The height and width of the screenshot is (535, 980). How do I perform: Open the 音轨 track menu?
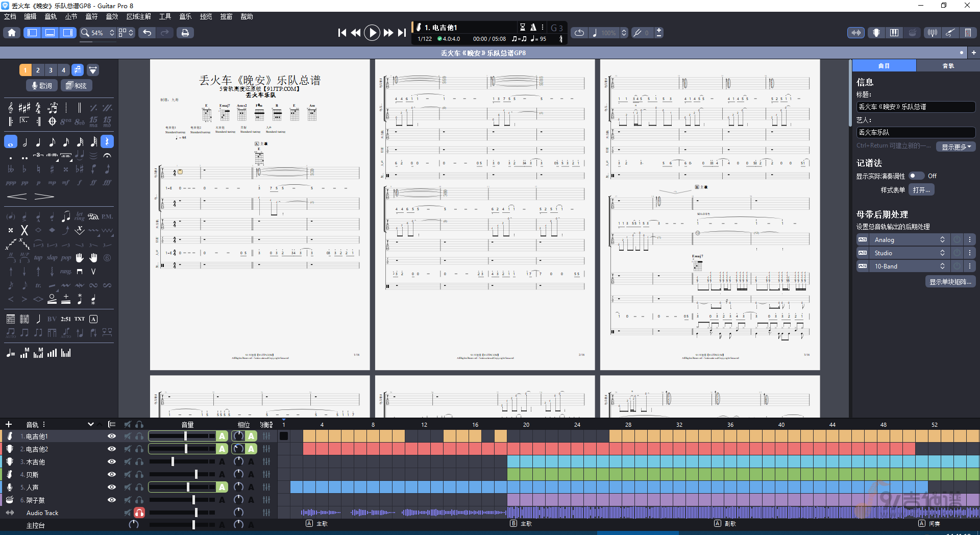51,16
